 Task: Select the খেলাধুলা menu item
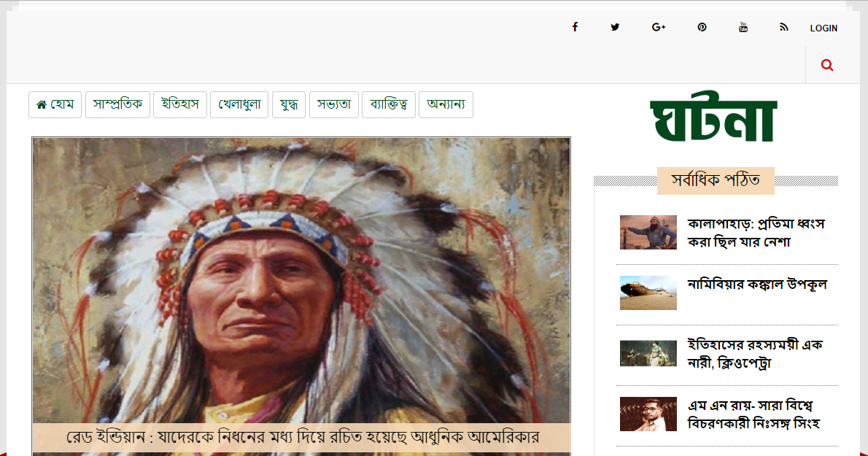tap(239, 104)
